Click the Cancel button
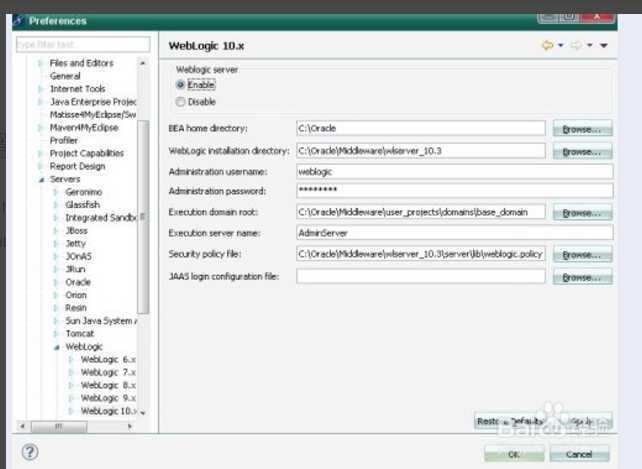Image resolution: width=642 pixels, height=469 pixels. click(x=579, y=454)
